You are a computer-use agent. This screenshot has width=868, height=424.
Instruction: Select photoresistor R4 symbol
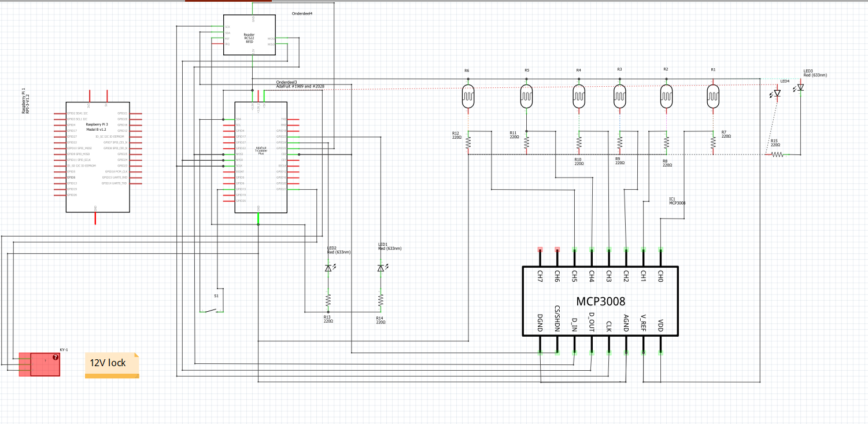tap(579, 96)
